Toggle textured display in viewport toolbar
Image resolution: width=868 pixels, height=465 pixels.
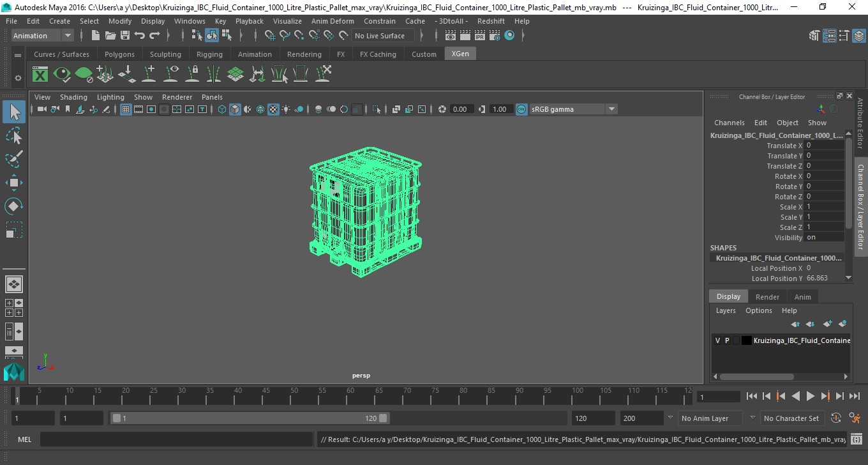(273, 109)
